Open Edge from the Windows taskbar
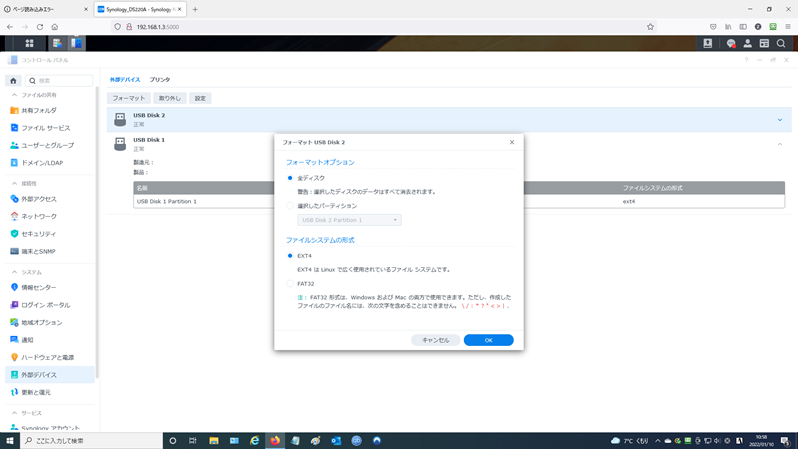The height and width of the screenshot is (449, 798). (254, 440)
